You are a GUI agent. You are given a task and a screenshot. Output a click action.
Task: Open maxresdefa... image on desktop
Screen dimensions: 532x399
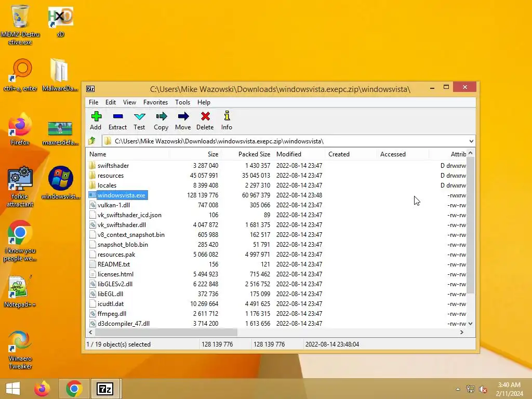pyautogui.click(x=60, y=134)
